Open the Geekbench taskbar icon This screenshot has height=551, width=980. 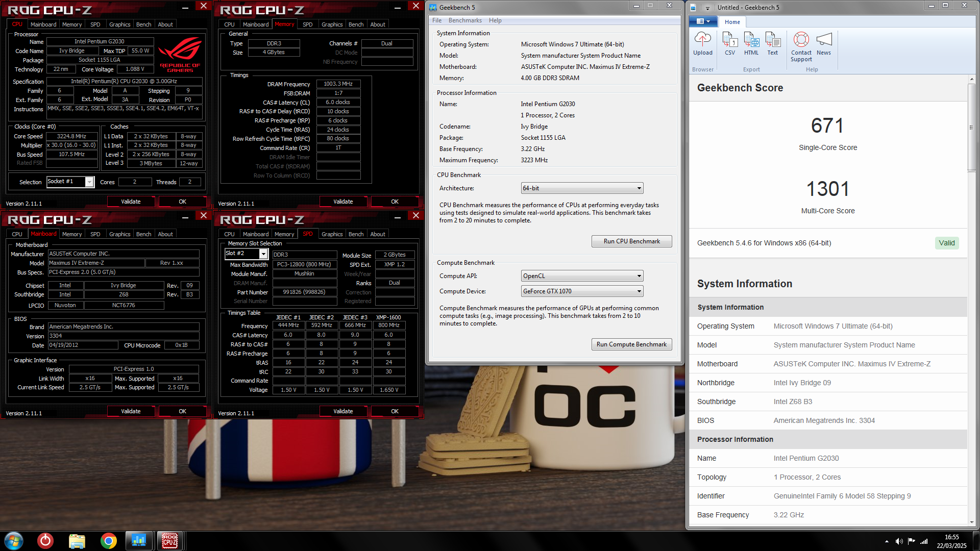tap(139, 540)
